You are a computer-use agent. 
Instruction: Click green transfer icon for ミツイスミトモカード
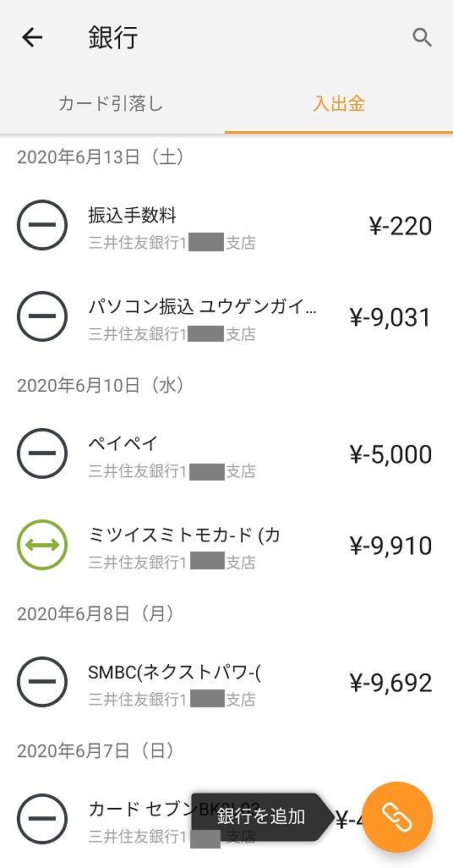[42, 545]
